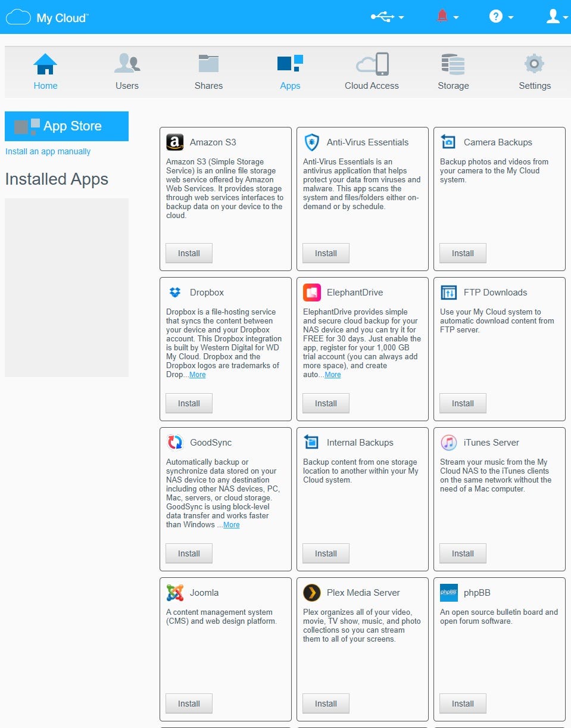Click the FTP Downloads title text

pyautogui.click(x=495, y=293)
